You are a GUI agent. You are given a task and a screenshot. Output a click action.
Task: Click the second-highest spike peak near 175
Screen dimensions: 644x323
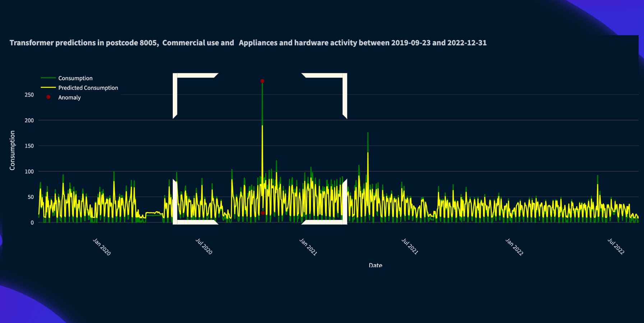(368, 133)
